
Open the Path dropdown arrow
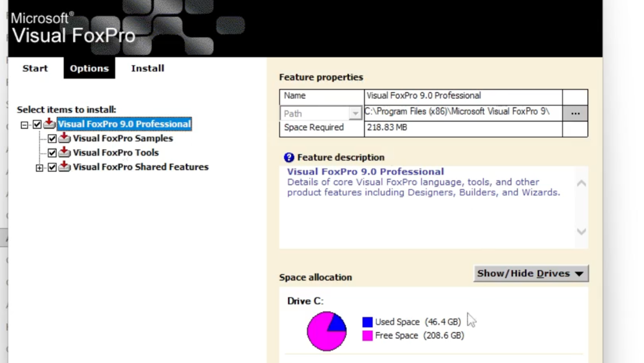[355, 113]
